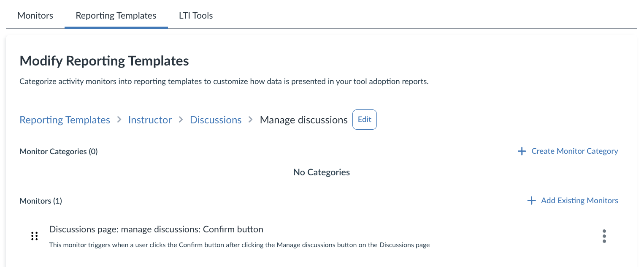Click the Add Existing Monitors text
This screenshot has height=267, width=644.
point(579,201)
